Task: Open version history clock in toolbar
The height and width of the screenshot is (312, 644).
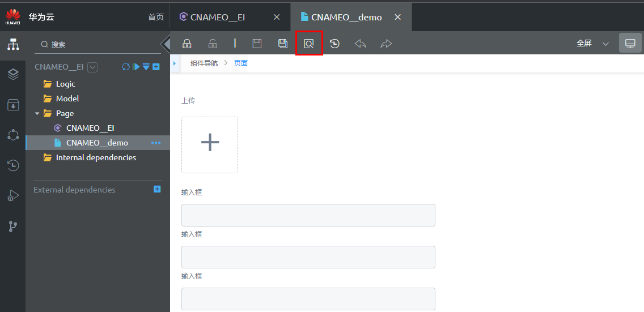Action: click(334, 44)
